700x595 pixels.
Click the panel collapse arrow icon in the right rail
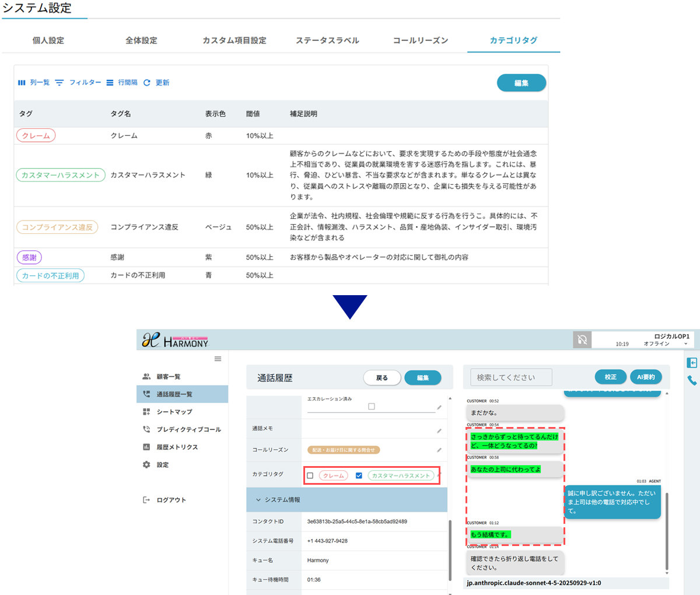point(692,363)
